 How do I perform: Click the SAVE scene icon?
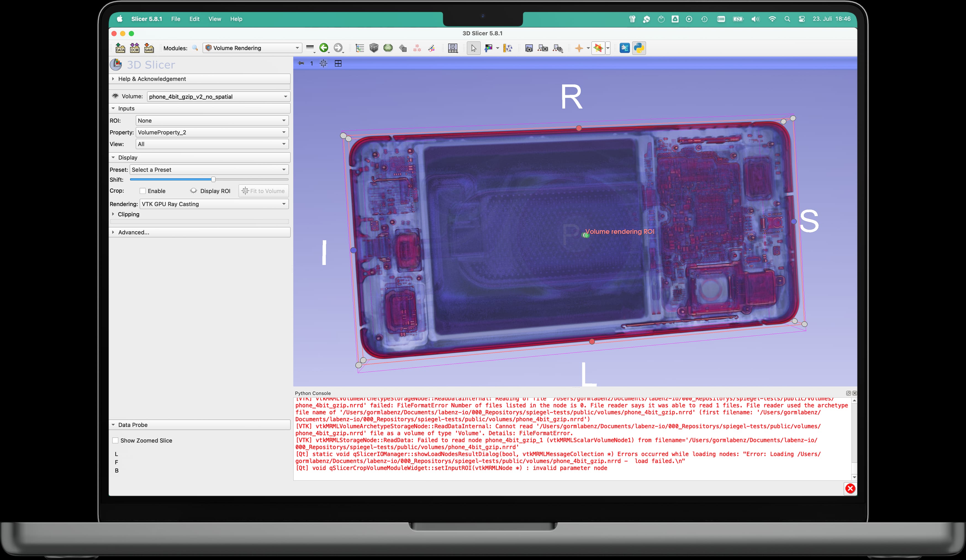(149, 48)
